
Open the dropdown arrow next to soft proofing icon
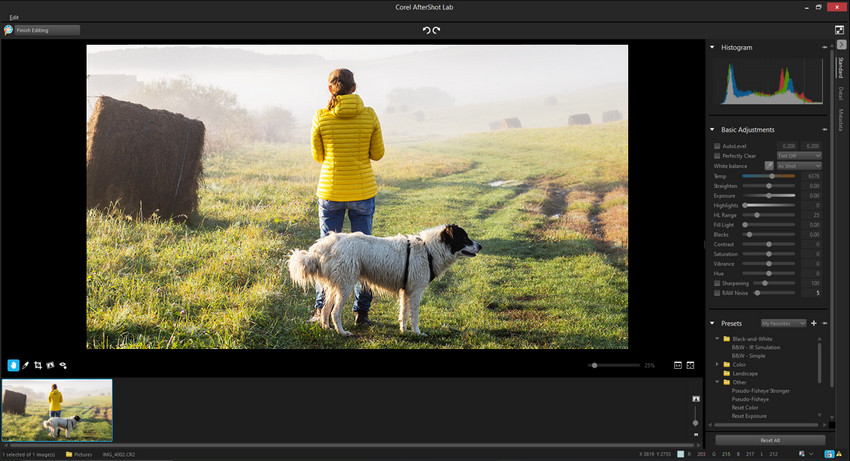click(811, 454)
